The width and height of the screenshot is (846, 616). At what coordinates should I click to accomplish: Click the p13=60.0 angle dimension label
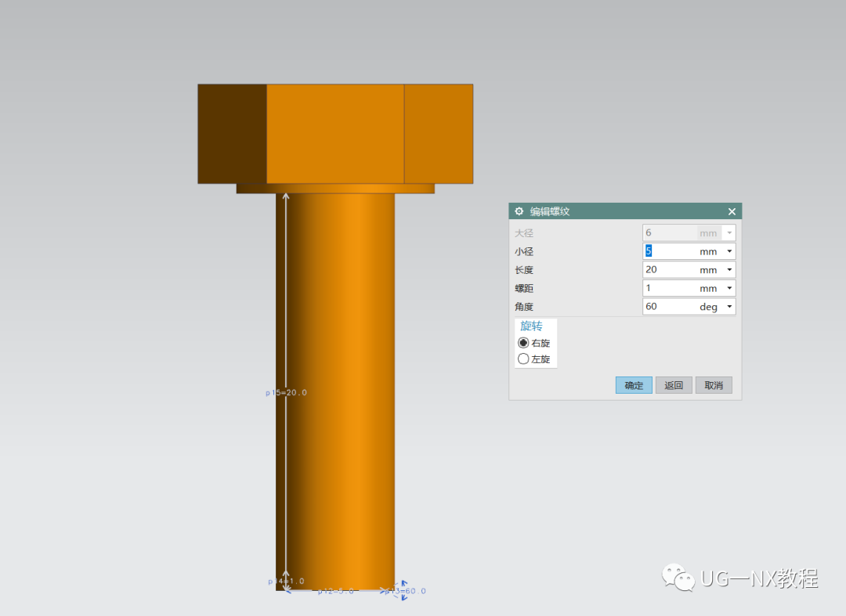click(x=407, y=591)
